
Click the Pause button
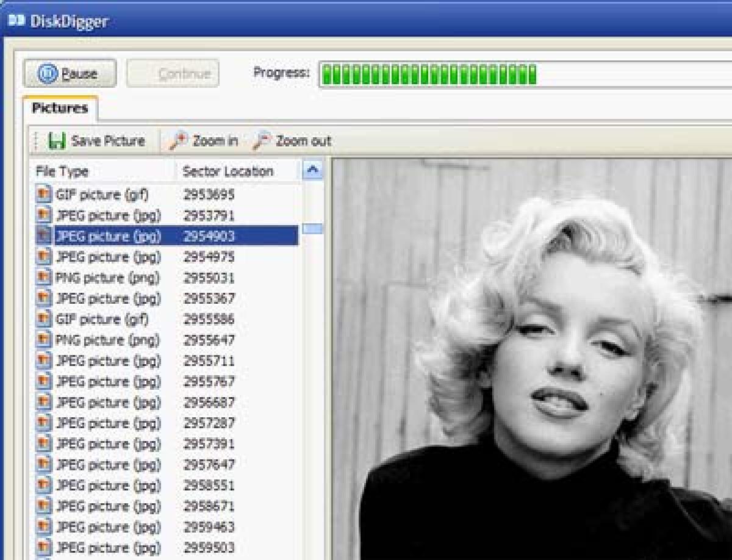click(70, 74)
